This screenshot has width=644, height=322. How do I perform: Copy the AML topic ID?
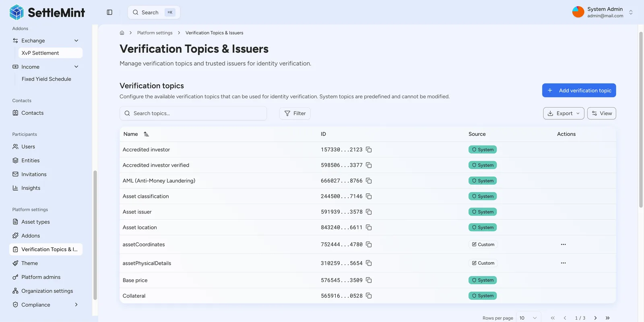[369, 181]
